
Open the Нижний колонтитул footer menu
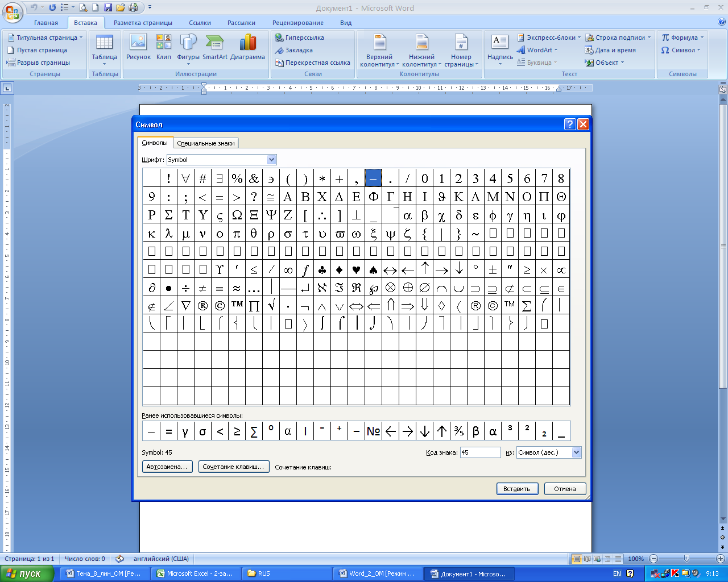pos(421,50)
